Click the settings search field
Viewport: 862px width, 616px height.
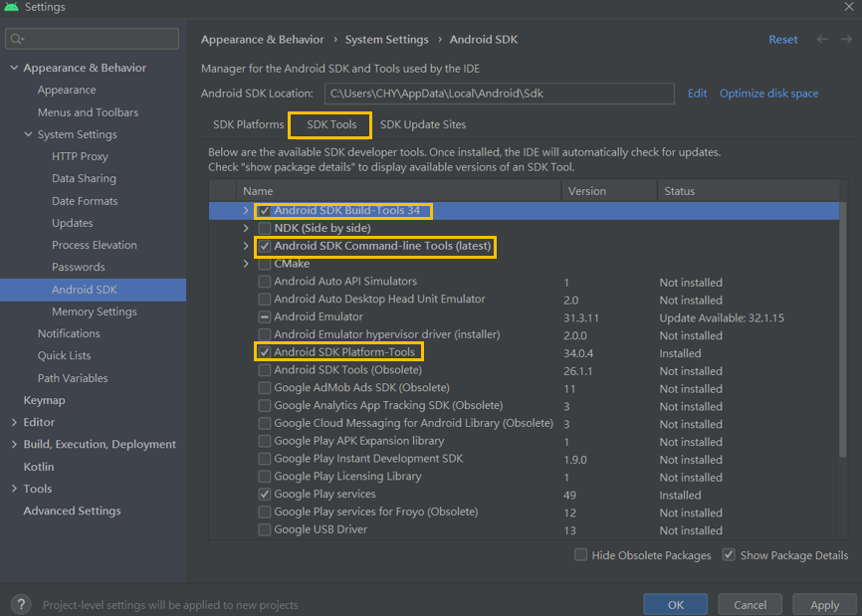[x=92, y=39]
